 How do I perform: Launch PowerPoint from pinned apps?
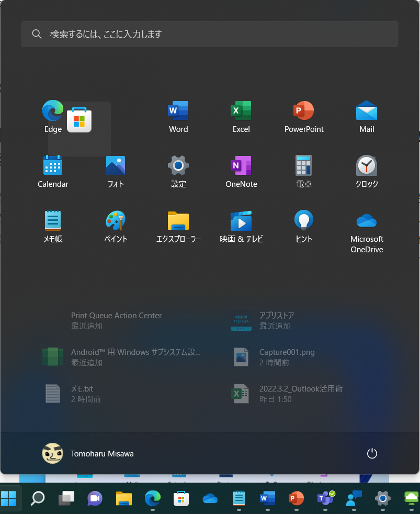[x=304, y=117]
